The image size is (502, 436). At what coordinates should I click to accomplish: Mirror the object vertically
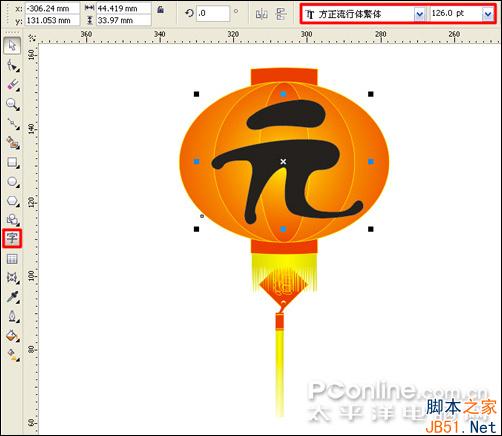coord(282,14)
